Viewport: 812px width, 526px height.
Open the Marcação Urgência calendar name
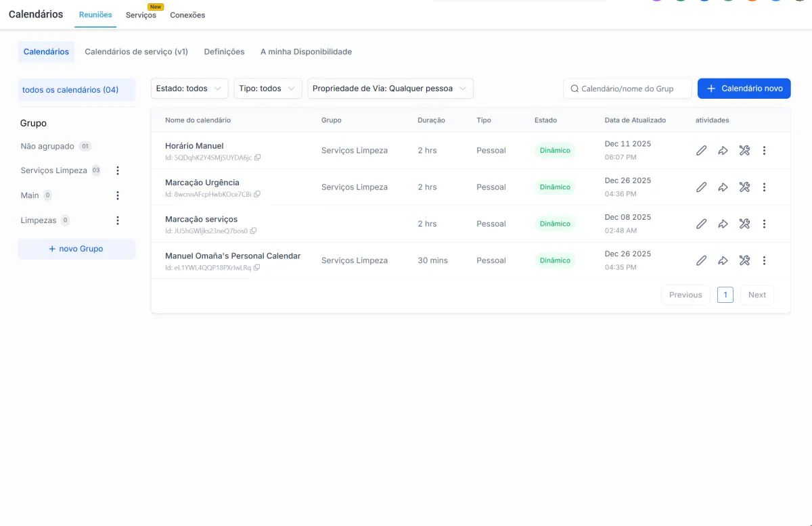pos(202,183)
